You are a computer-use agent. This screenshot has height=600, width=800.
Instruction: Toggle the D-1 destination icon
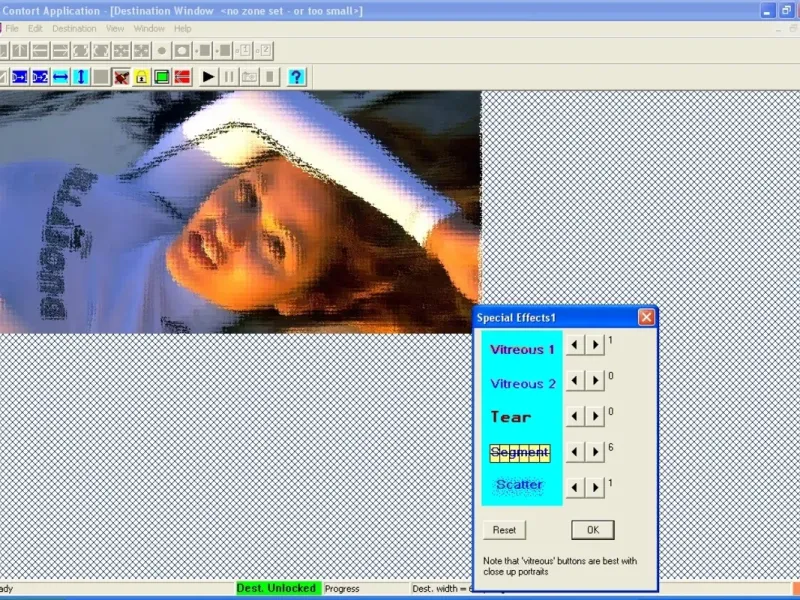tap(21, 77)
